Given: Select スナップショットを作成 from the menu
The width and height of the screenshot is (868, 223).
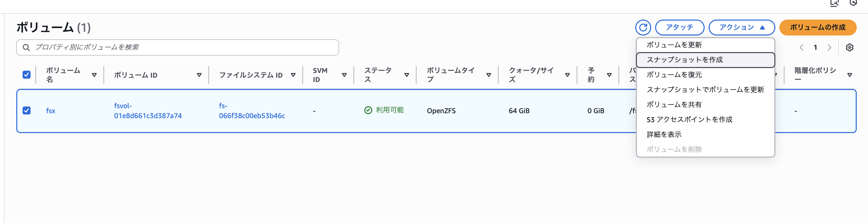Looking at the screenshot, I should 685,60.
